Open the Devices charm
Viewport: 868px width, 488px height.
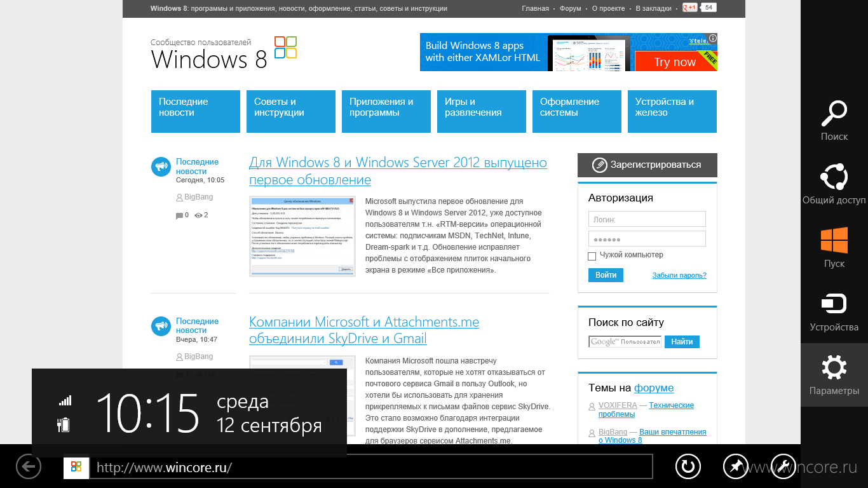834,311
